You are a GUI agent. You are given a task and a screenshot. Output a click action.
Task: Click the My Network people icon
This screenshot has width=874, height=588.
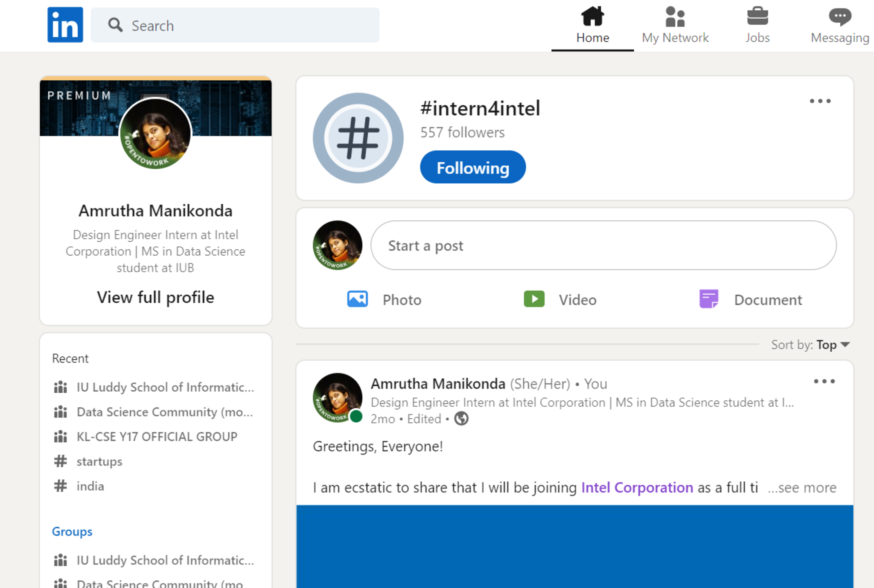point(675,17)
